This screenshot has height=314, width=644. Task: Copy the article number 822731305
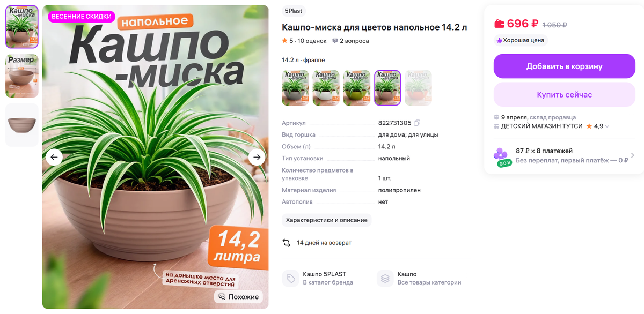pyautogui.click(x=417, y=123)
